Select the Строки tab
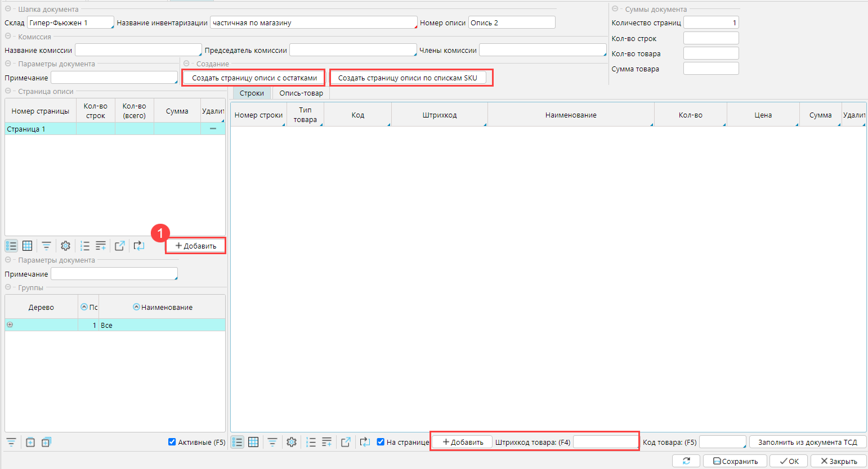Image resolution: width=868 pixels, height=469 pixels. (x=252, y=93)
